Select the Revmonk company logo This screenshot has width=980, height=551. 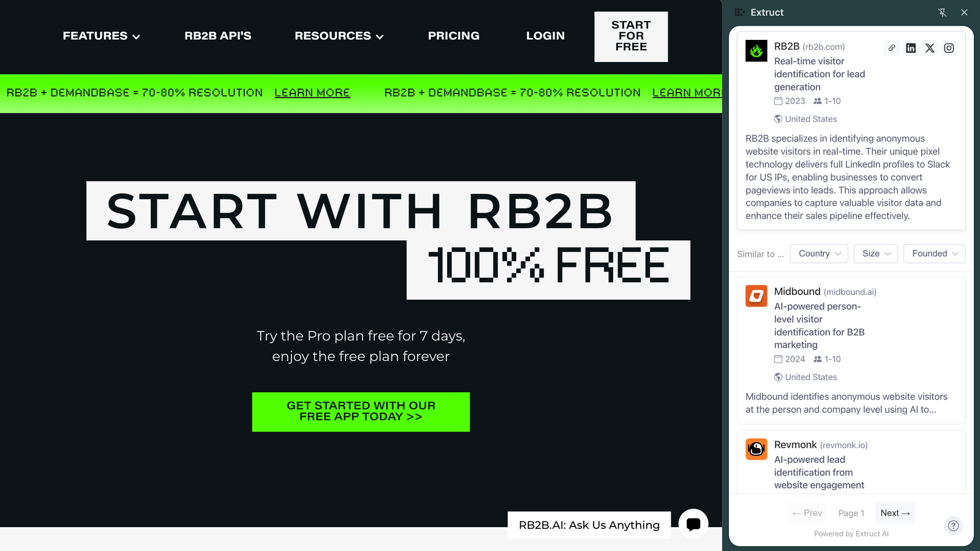click(756, 449)
